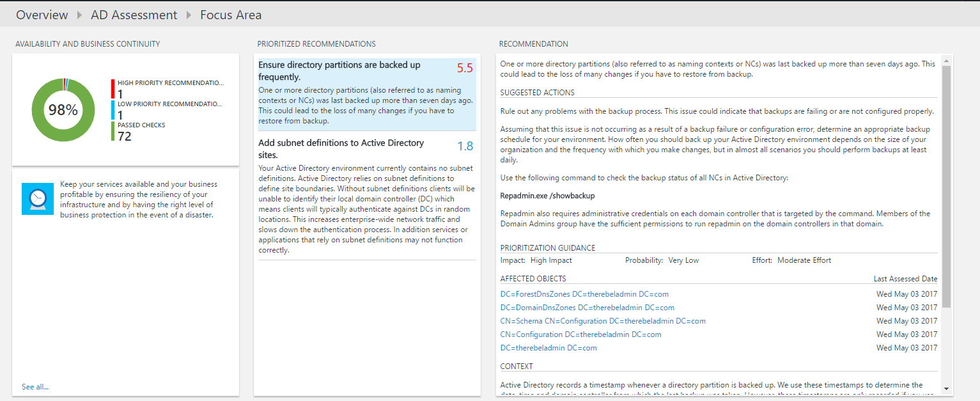The width and height of the screenshot is (980, 401).
Task: Click 'Availability and Business Continuity' panel title
Action: pos(88,44)
